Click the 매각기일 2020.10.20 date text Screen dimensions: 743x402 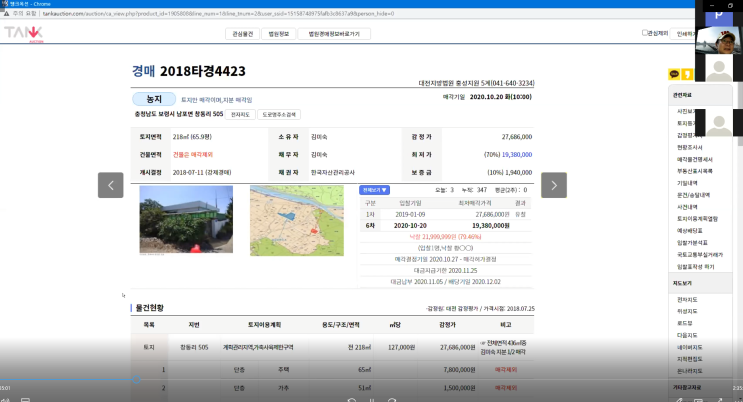pos(487,97)
